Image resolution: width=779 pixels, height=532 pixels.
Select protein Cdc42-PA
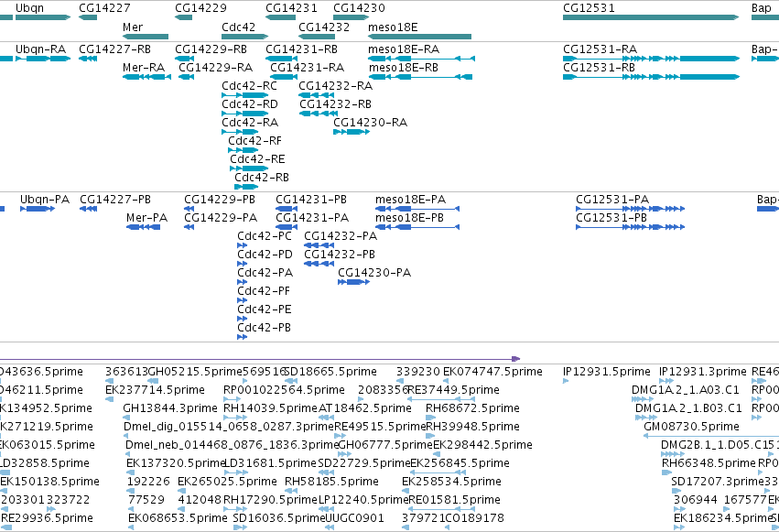(265, 273)
